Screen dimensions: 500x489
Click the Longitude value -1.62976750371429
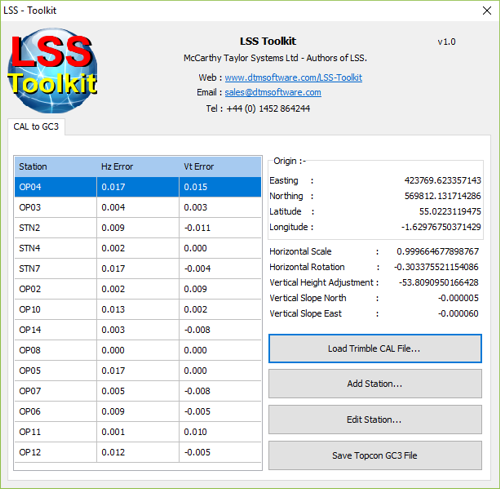point(441,227)
